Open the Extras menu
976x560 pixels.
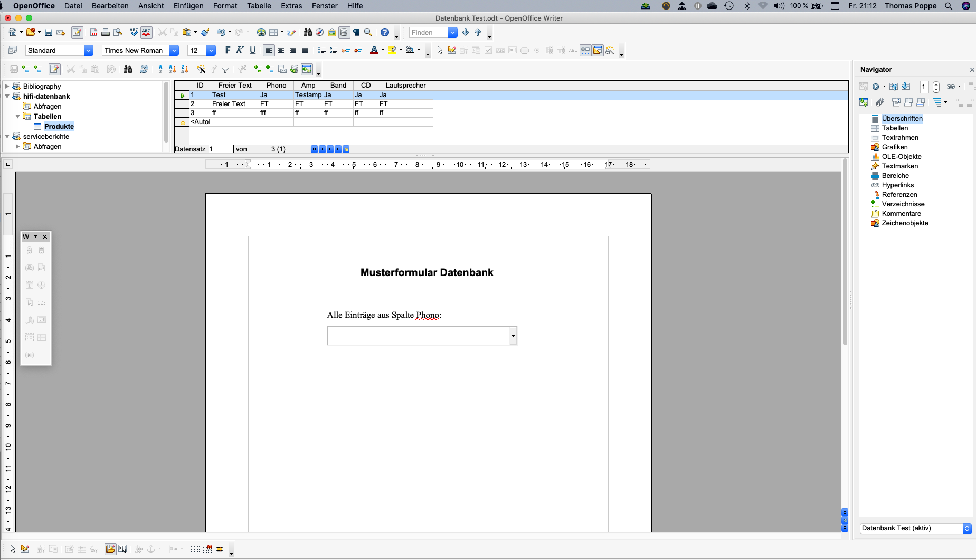pos(291,6)
